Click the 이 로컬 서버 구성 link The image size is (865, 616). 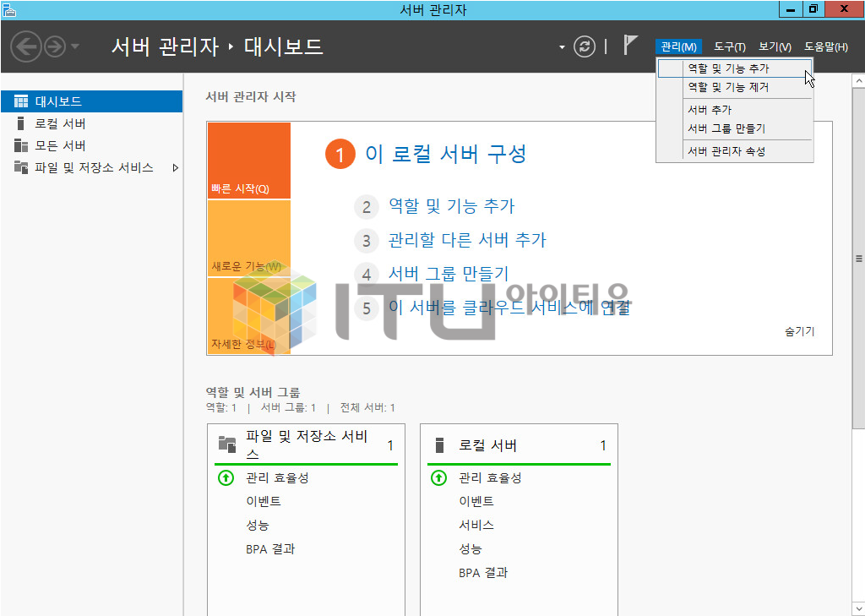pyautogui.click(x=445, y=154)
